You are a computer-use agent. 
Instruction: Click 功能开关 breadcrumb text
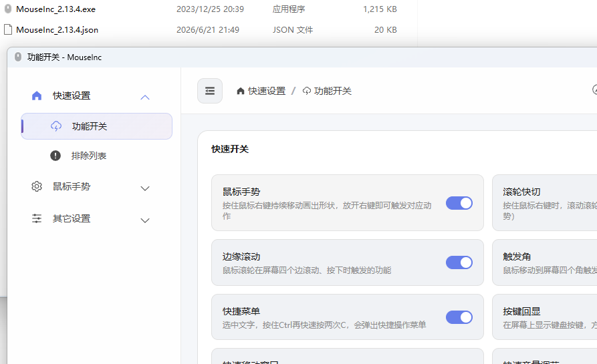coord(333,91)
